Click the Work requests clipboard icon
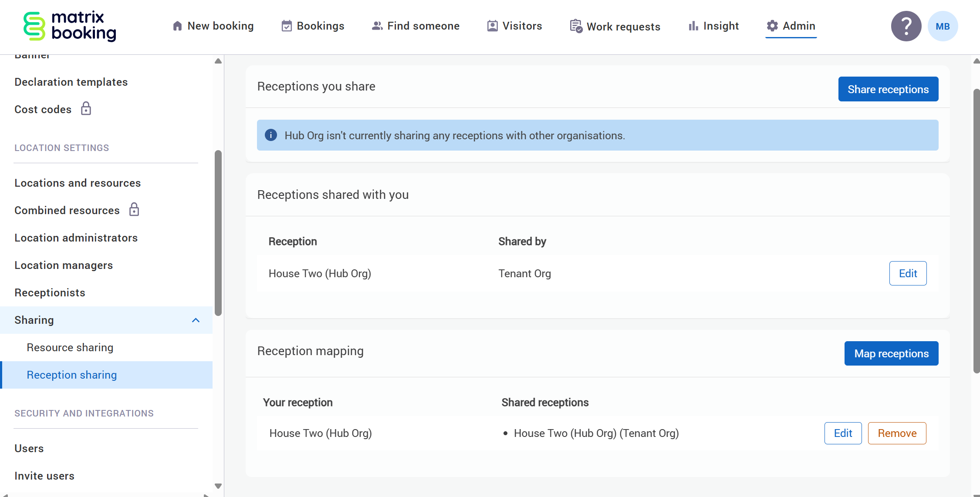The width and height of the screenshot is (980, 497). point(576,26)
